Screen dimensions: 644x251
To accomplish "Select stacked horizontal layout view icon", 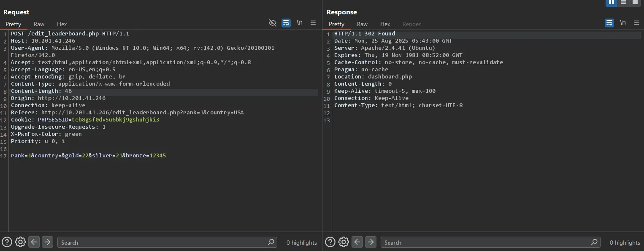I will point(623,2).
